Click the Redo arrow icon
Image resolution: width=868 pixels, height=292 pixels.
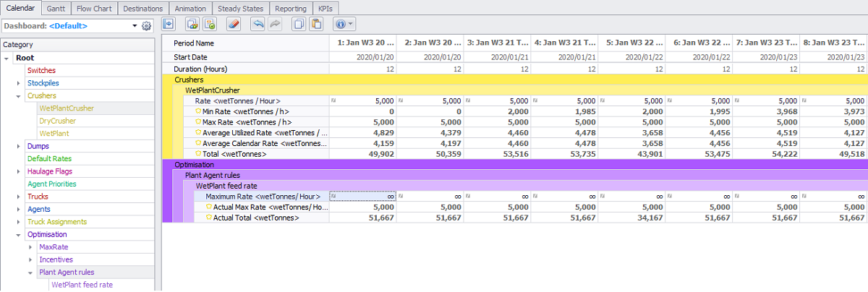(x=274, y=24)
